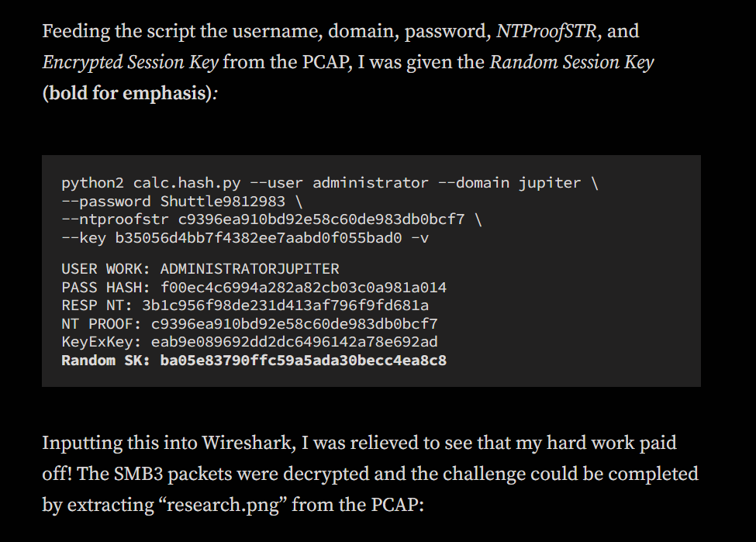This screenshot has width=756, height=542.
Task: Click the "PASS HASH" output line
Action: pos(254,288)
